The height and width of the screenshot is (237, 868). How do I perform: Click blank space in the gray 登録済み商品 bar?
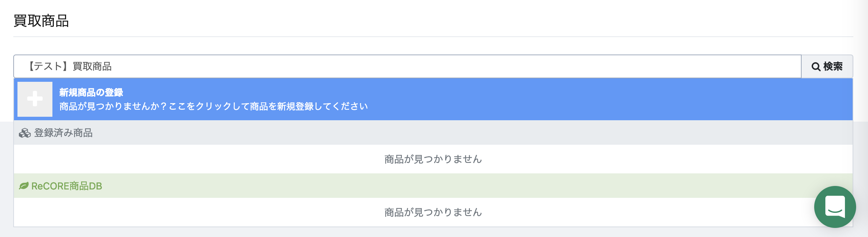(x=454, y=132)
